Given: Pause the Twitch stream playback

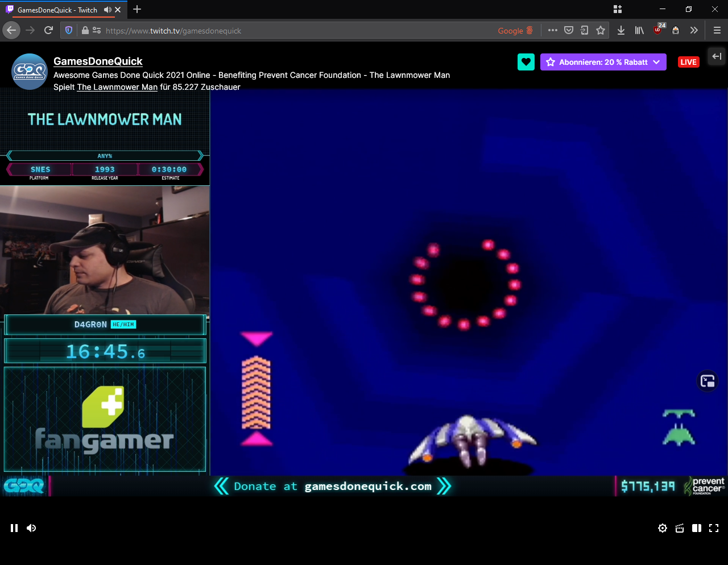Looking at the screenshot, I should click(14, 528).
